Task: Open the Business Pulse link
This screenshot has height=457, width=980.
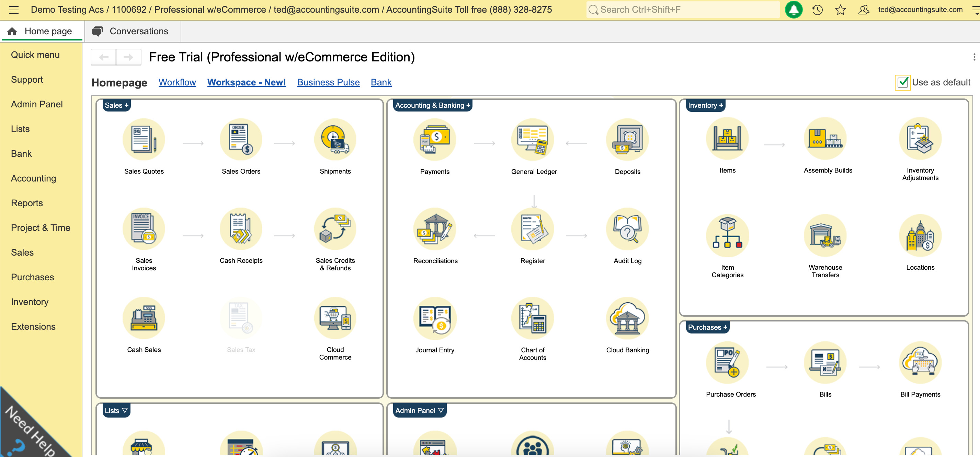Action: point(328,82)
